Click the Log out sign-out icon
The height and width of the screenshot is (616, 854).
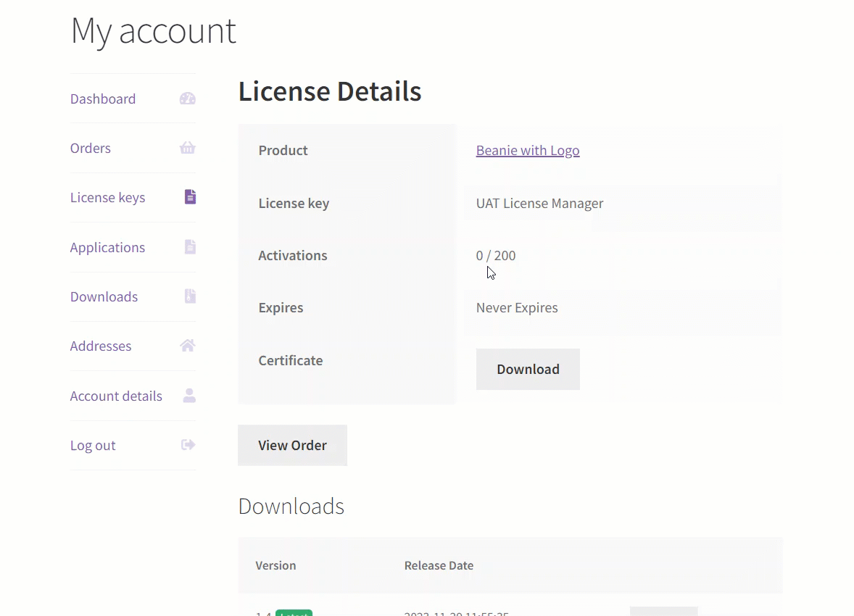click(187, 444)
